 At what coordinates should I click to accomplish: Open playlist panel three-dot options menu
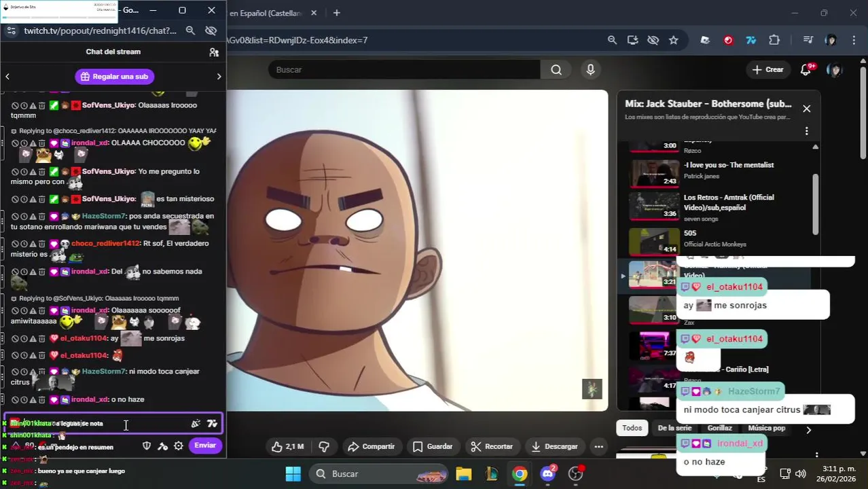tap(806, 131)
